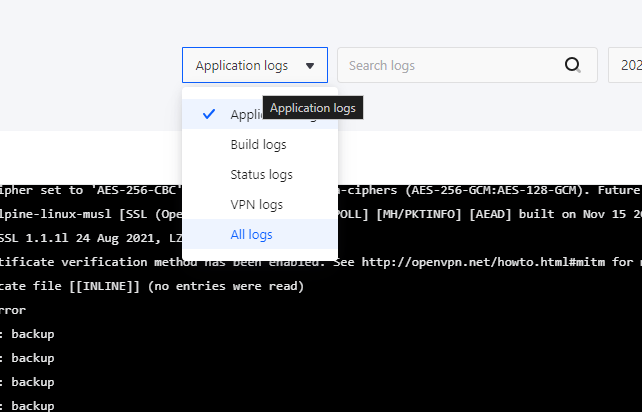The width and height of the screenshot is (642, 412).
Task: Show All logs from the dropdown
Action: pyautogui.click(x=251, y=234)
